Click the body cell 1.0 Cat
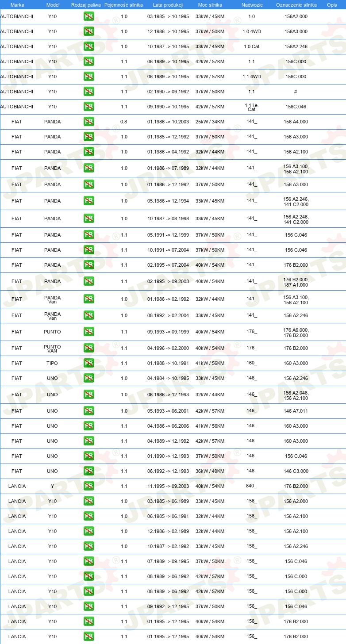 [252, 46]
